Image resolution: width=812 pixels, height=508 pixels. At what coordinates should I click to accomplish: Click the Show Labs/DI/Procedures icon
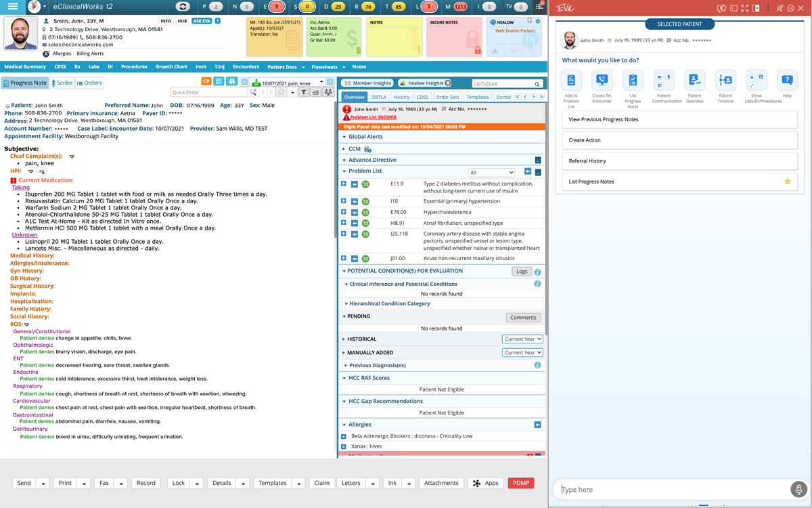pyautogui.click(x=756, y=79)
